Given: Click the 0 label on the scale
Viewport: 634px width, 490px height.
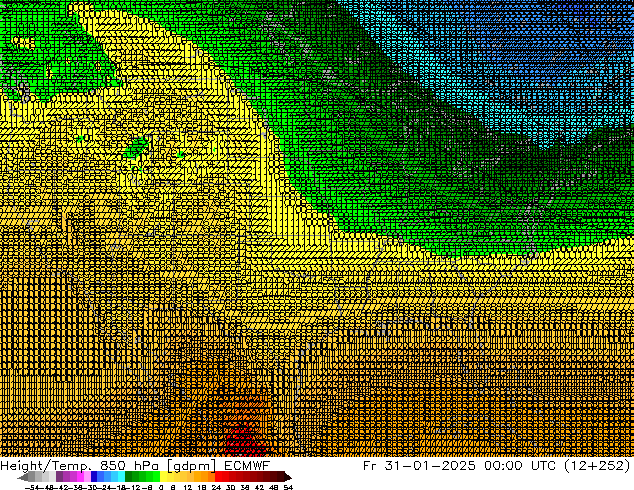Looking at the screenshot, I should [x=160, y=487].
